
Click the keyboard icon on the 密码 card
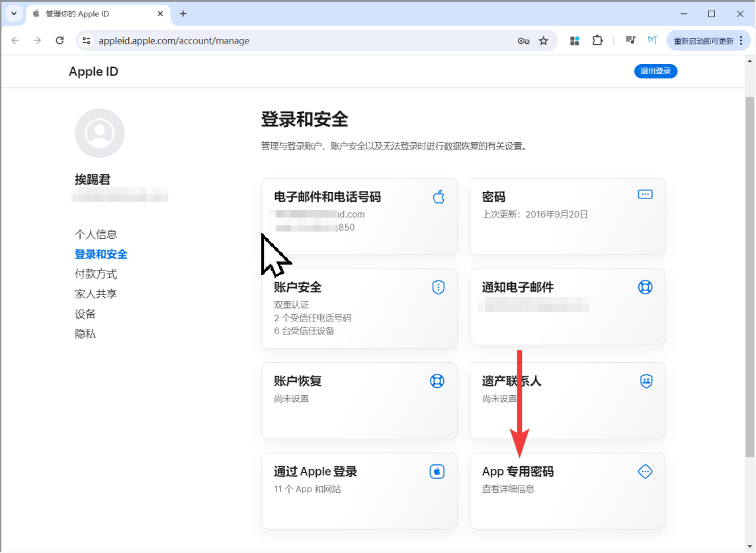645,194
